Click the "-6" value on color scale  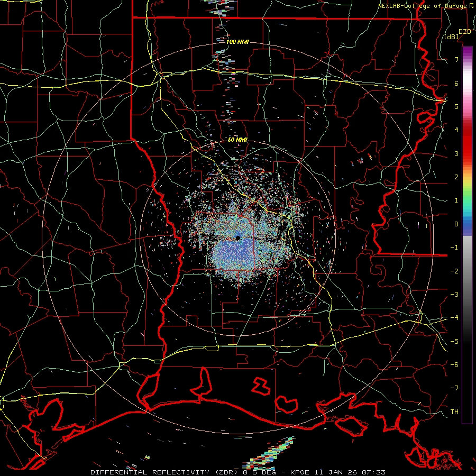pyautogui.click(x=454, y=365)
